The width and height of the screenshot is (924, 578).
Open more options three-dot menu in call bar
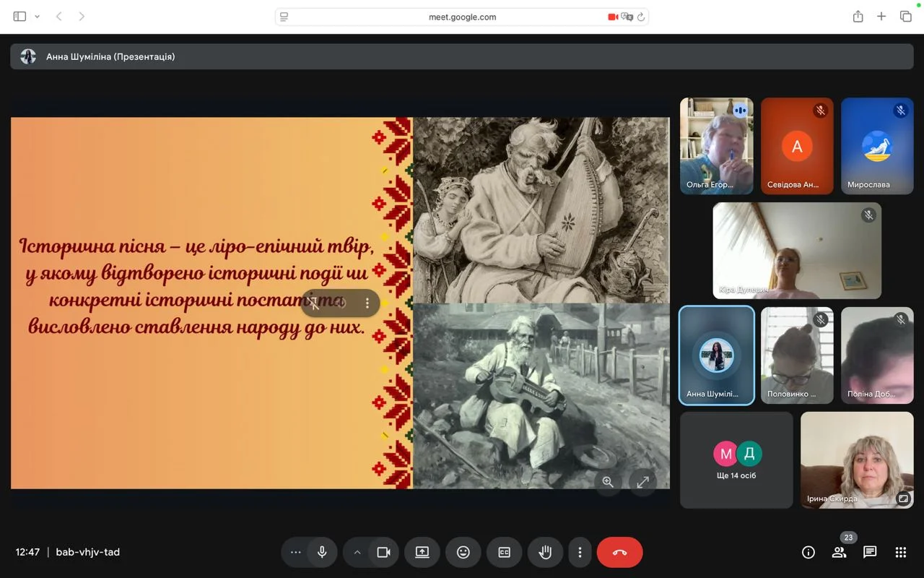point(580,553)
